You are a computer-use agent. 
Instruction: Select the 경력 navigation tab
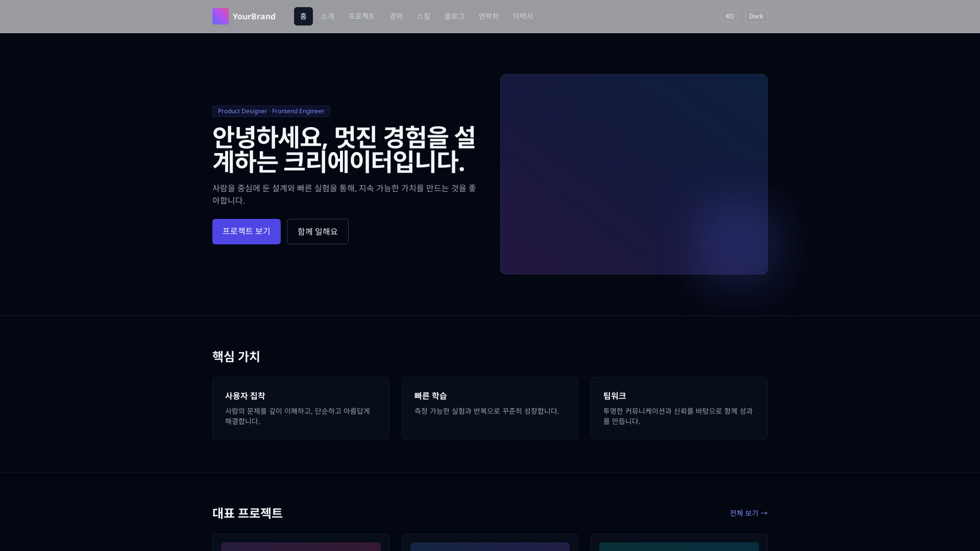[x=396, y=16]
